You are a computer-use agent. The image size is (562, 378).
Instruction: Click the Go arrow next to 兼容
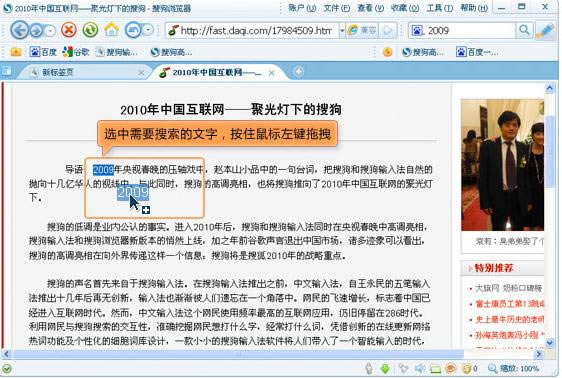388,30
